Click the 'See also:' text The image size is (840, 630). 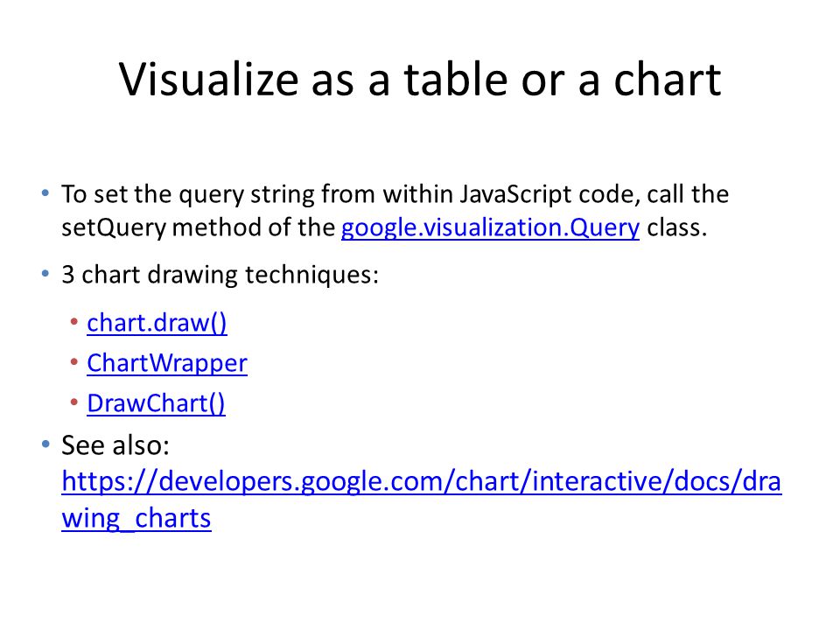[115, 445]
